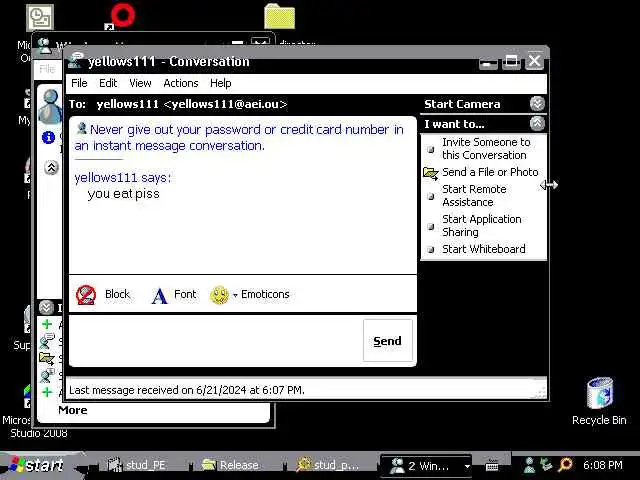Open the Font settings icon
Viewport: 640px width, 480px height.
160,295
